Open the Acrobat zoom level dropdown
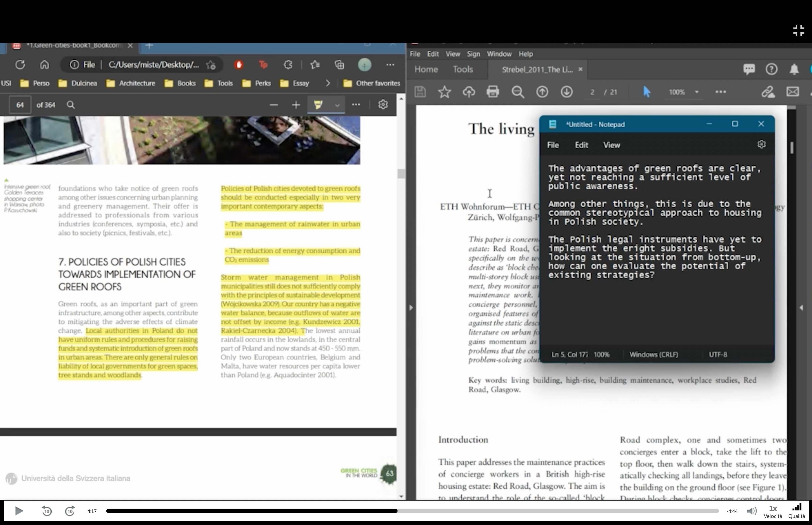Image resolution: width=812 pixels, height=525 pixels. pyautogui.click(x=696, y=92)
